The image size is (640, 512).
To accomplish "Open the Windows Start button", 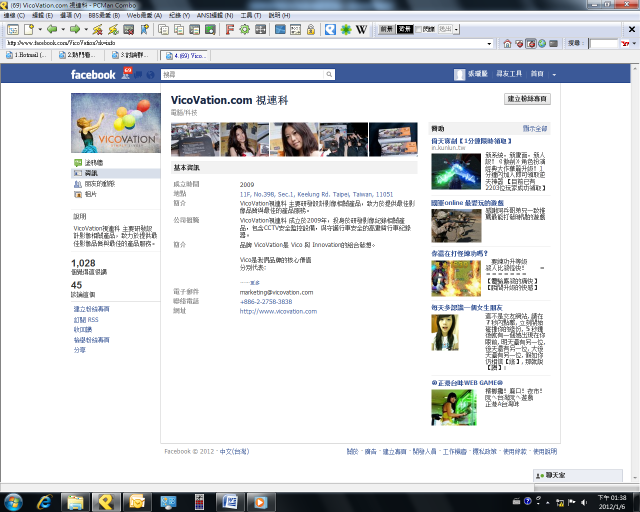I will pyautogui.click(x=13, y=502).
